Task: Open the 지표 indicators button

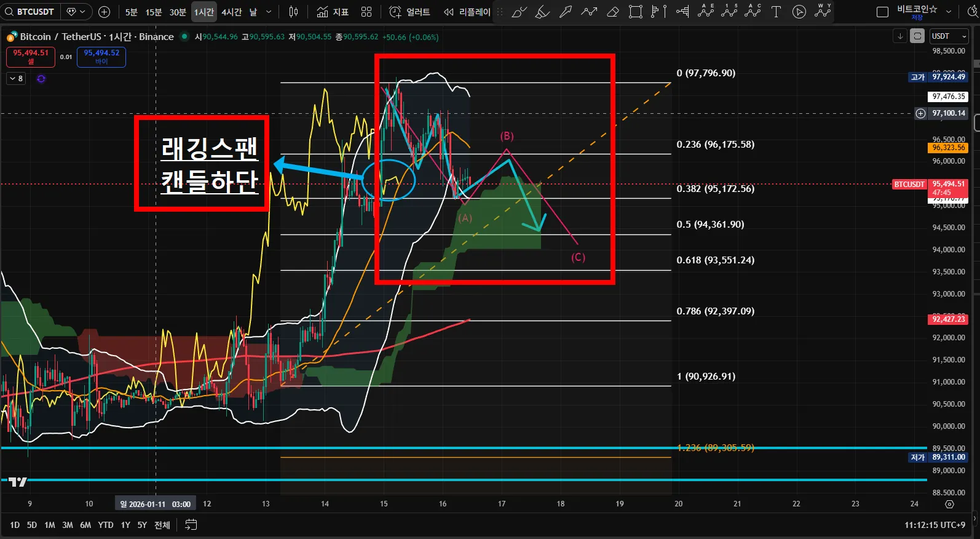Action: tap(333, 12)
